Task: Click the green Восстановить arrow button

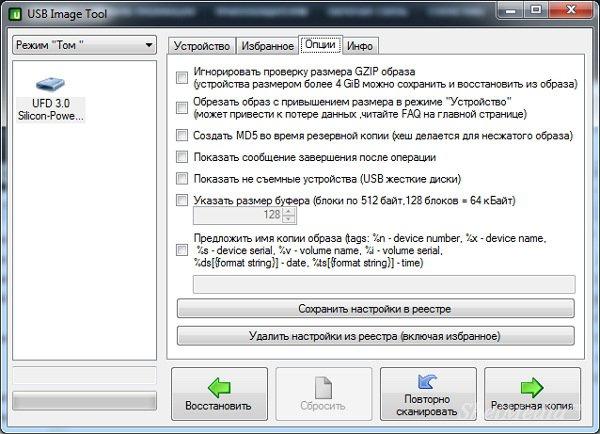Action: (x=219, y=394)
